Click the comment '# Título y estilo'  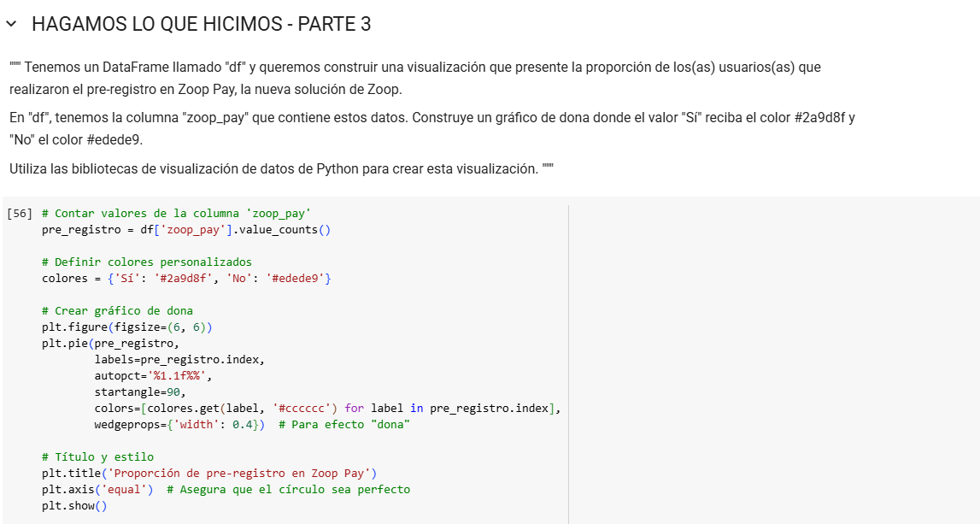point(97,457)
